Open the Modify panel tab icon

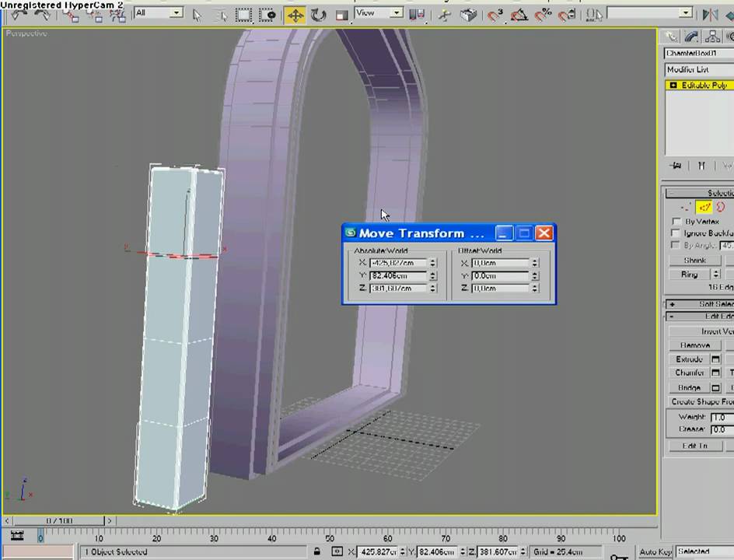[x=691, y=37]
